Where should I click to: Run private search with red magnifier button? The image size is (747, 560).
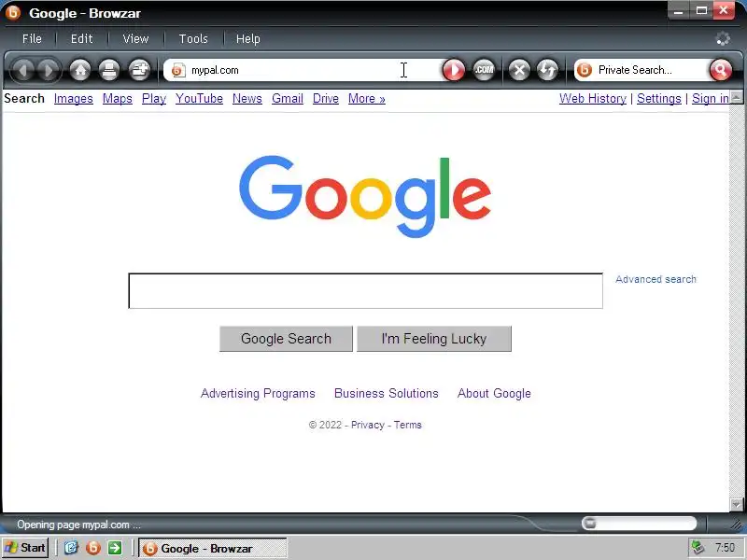pos(720,71)
